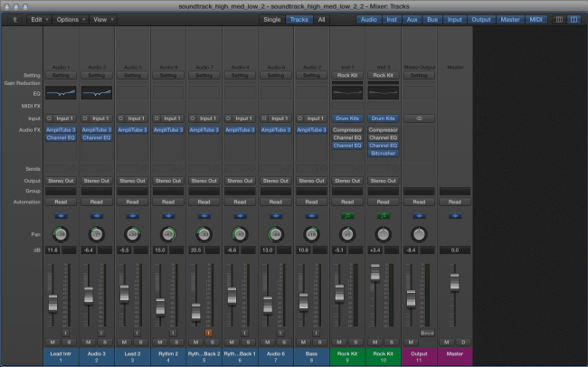Click the stereo format icon on Stereo Output
The height and width of the screenshot is (367, 588).
pos(418,118)
